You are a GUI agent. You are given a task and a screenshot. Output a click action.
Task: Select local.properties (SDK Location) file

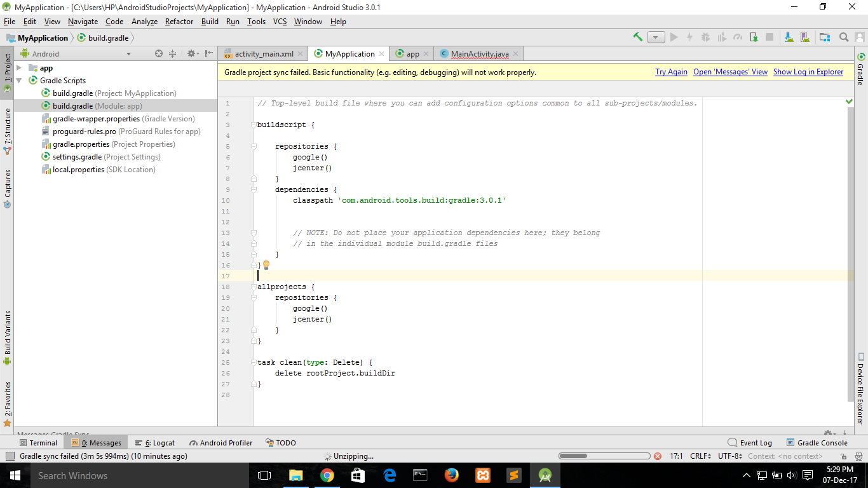[x=98, y=170]
